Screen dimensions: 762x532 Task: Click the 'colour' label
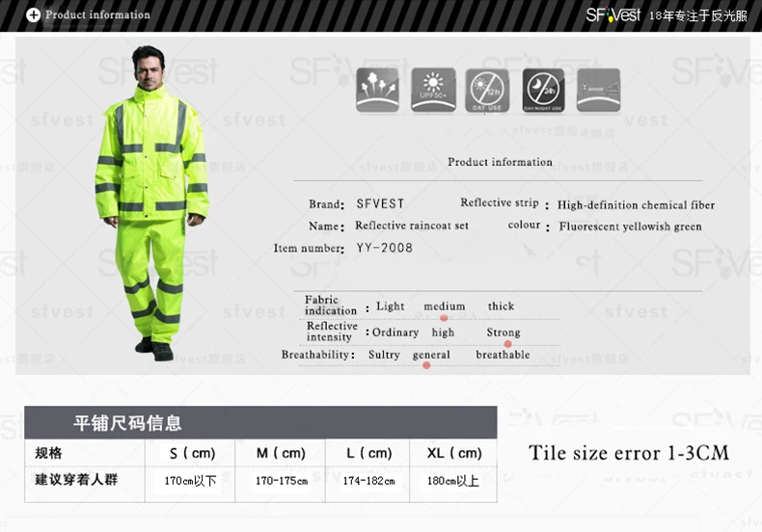[x=525, y=225]
